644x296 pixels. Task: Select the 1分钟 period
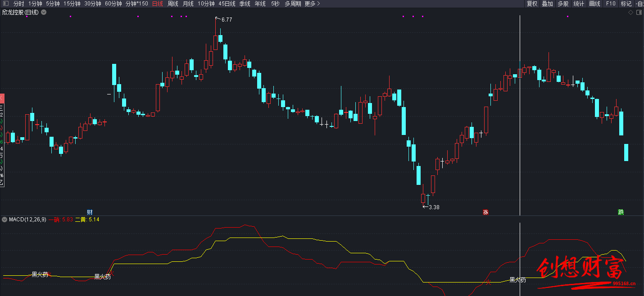pyautogui.click(x=35, y=4)
